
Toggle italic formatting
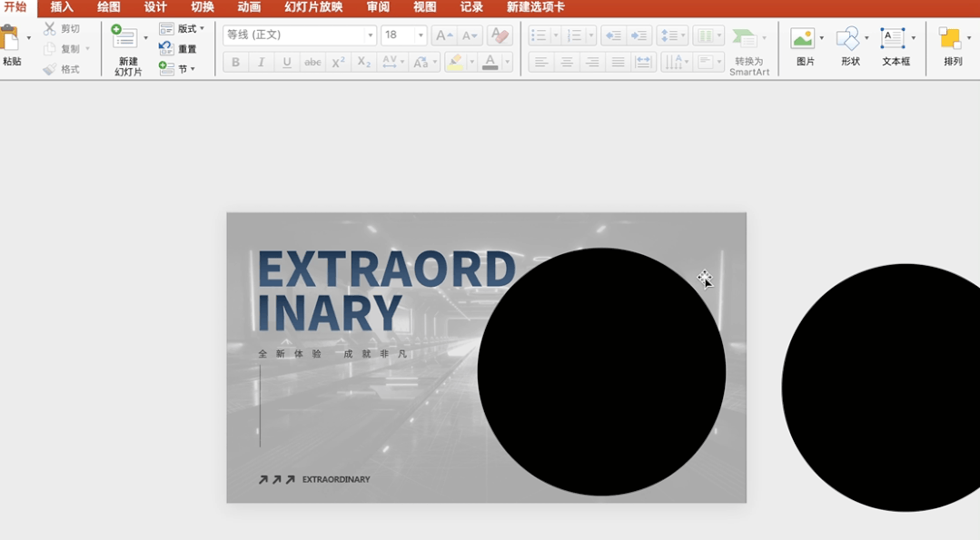click(x=262, y=62)
